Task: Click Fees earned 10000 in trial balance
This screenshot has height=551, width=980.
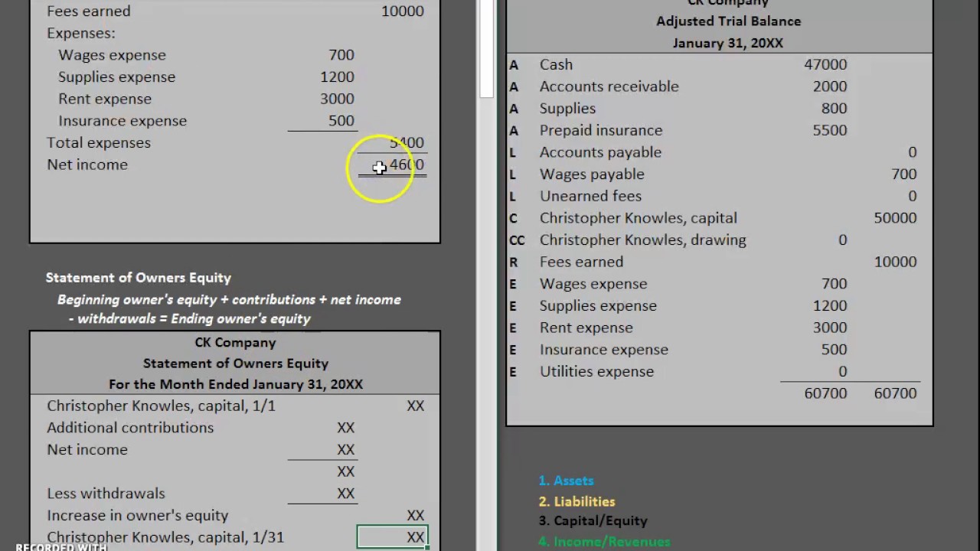Action: pyautogui.click(x=895, y=262)
